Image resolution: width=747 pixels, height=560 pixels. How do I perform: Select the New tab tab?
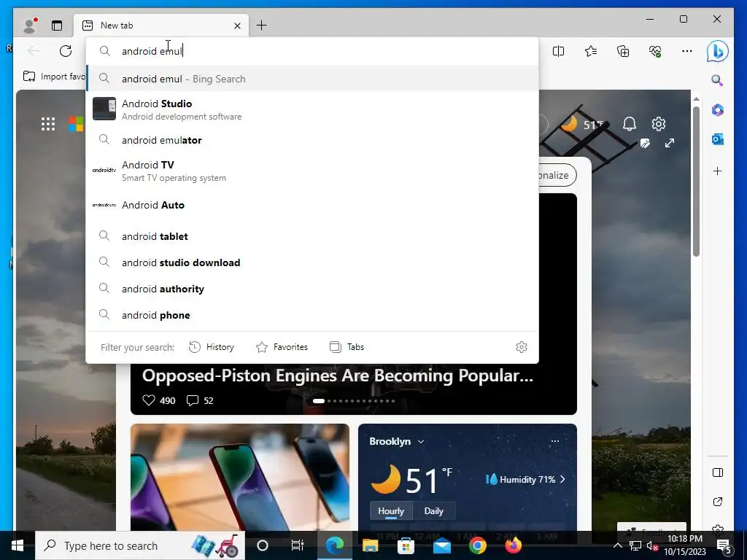161,26
